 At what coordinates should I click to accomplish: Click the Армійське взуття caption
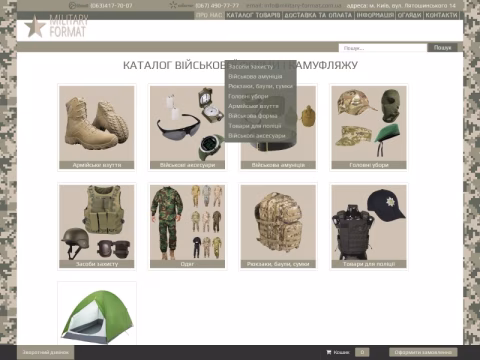pos(97,165)
